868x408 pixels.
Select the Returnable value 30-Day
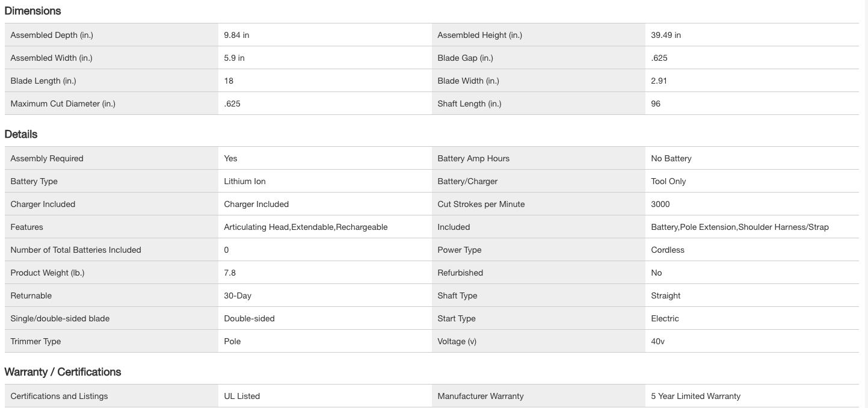coord(238,295)
